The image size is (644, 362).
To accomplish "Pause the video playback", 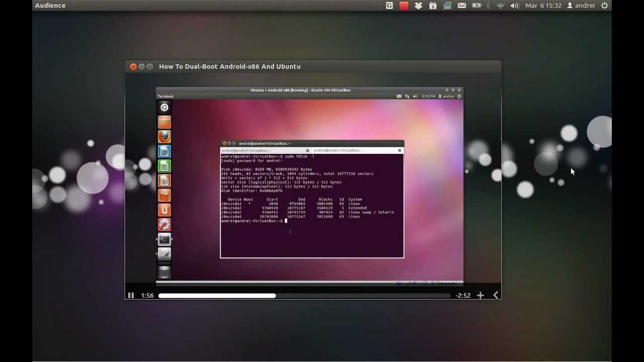I will click(x=131, y=296).
